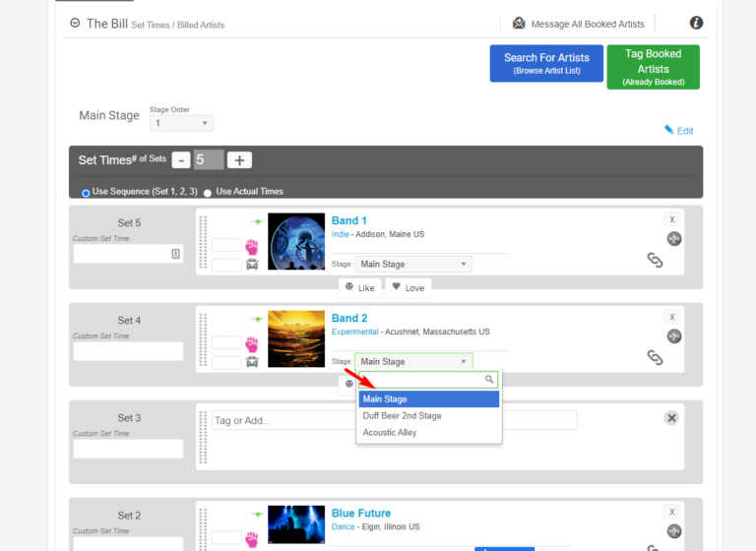
Task: Click the round gray icon on Band 2
Action: pyautogui.click(x=673, y=336)
